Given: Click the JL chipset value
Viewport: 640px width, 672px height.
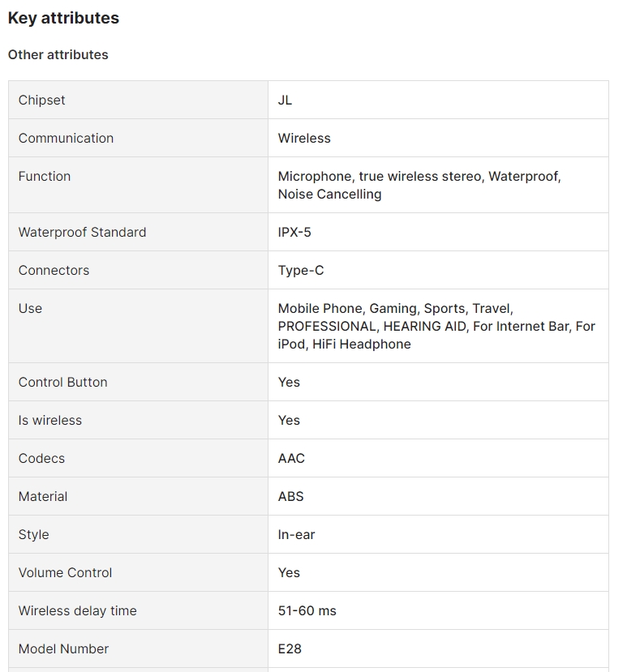Looking at the screenshot, I should pyautogui.click(x=285, y=100).
